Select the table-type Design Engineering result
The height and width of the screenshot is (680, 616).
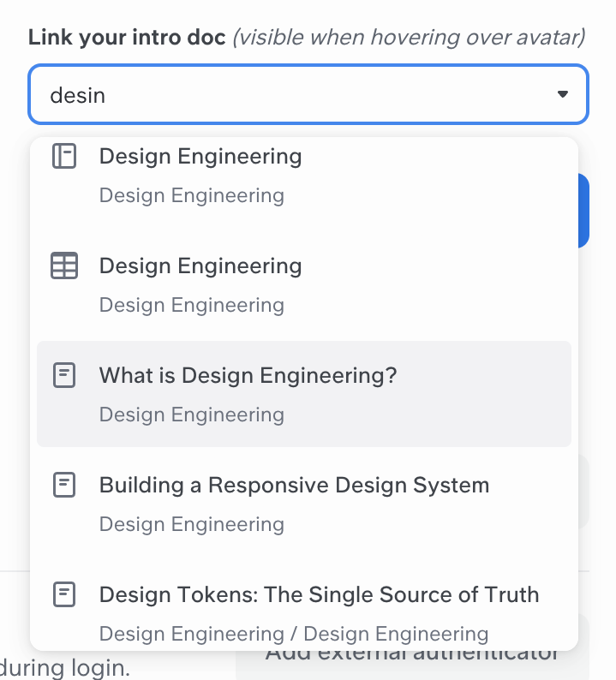(200, 266)
